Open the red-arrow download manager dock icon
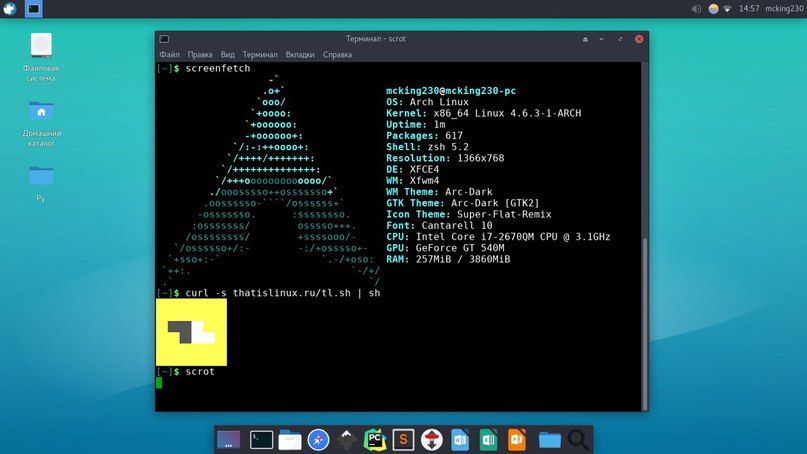This screenshot has width=807, height=454. click(432, 440)
